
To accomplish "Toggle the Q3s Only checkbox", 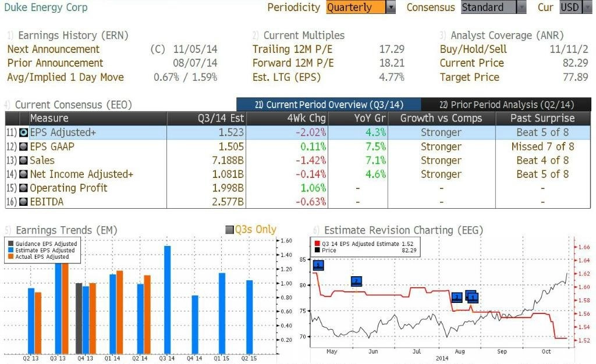I will click(229, 230).
